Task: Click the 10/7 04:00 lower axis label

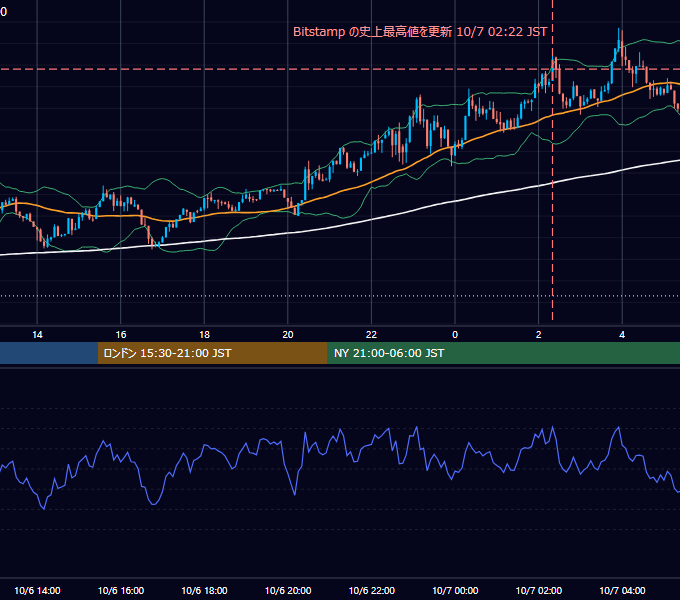Action: (622, 590)
